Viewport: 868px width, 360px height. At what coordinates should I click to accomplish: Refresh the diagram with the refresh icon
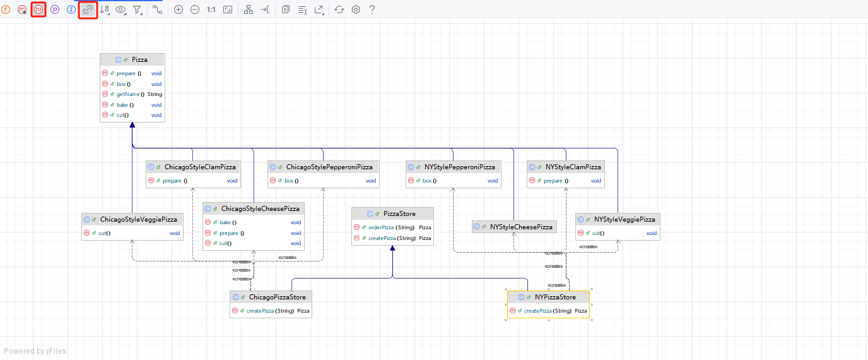(x=339, y=10)
